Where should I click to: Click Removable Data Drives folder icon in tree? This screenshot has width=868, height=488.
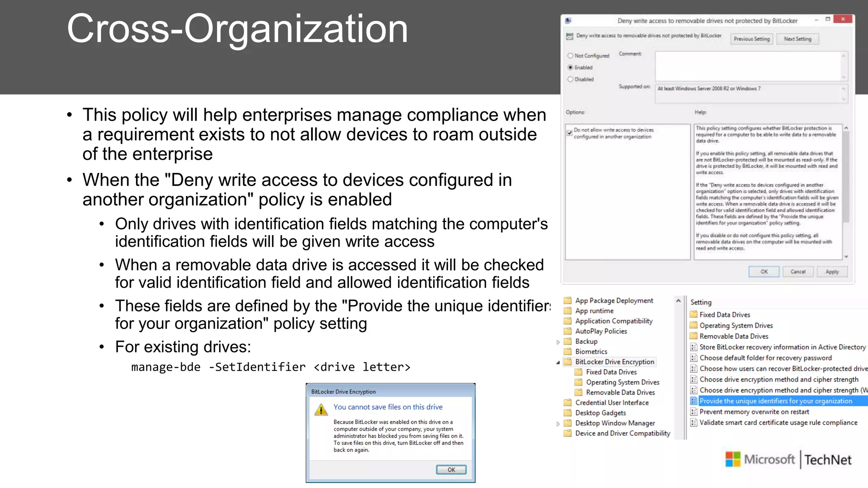click(578, 392)
